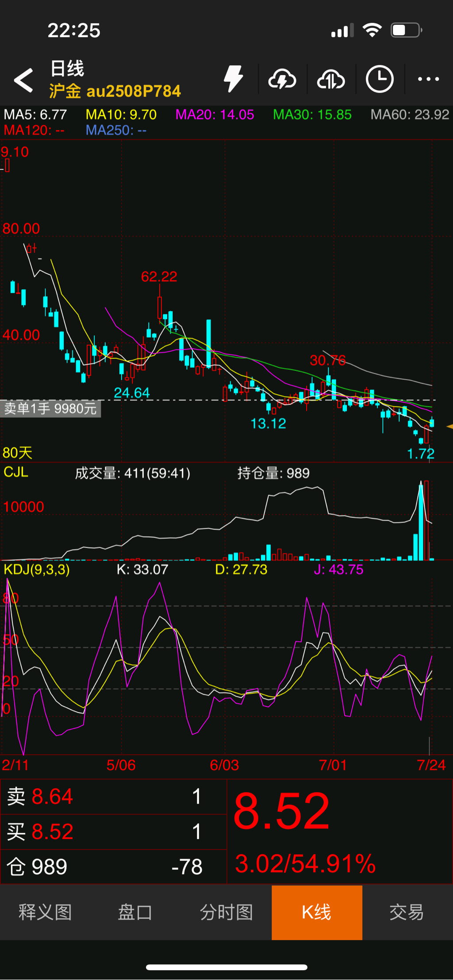Tap the cellular signal bars icon
The height and width of the screenshot is (980, 453).
342,31
